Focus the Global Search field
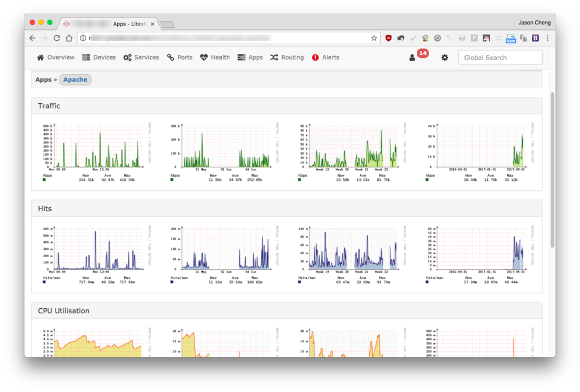Screen dimensions: 580x392 point(500,57)
